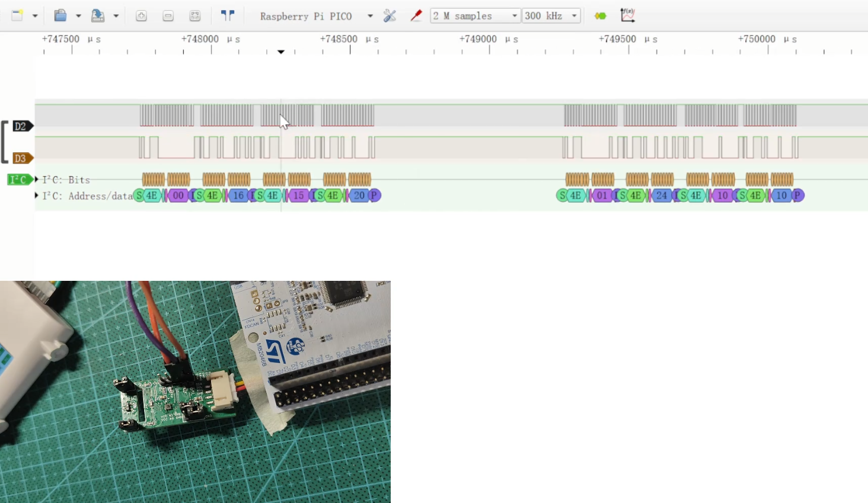
Task: Toggle the cursors icon in toolbar
Action: pos(228,16)
